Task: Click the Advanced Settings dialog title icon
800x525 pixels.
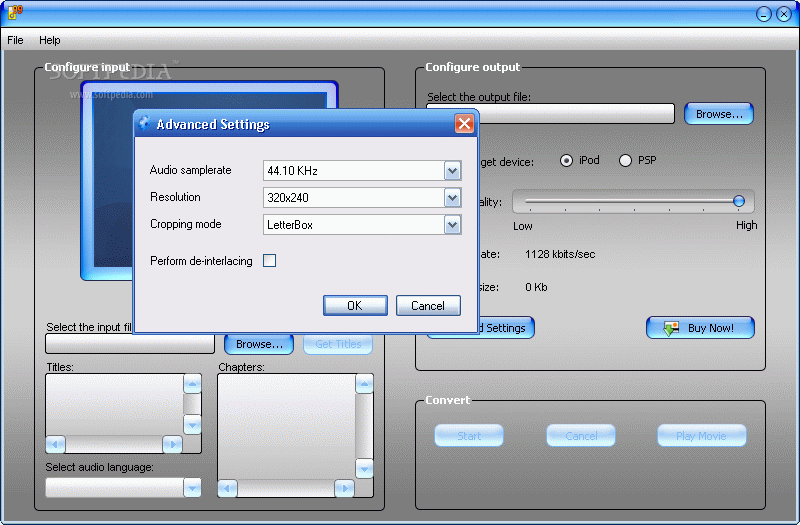Action: (x=145, y=123)
